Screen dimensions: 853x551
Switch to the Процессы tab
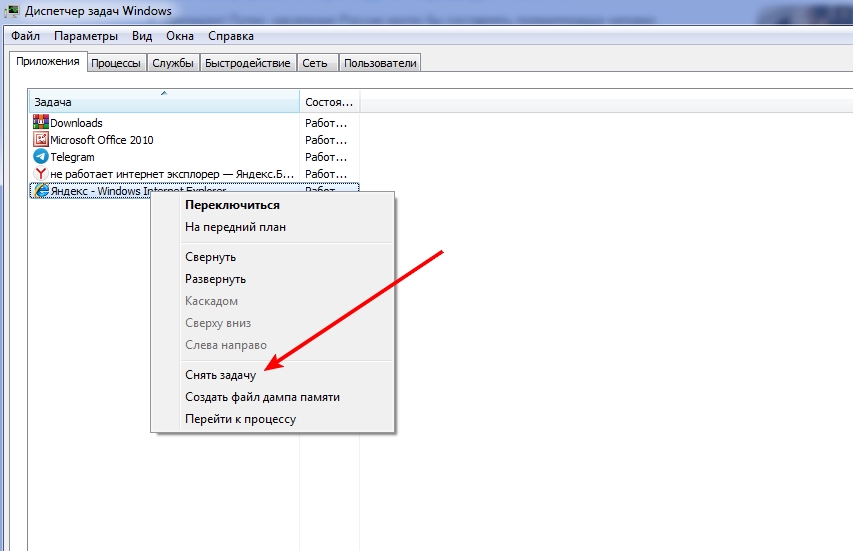116,63
